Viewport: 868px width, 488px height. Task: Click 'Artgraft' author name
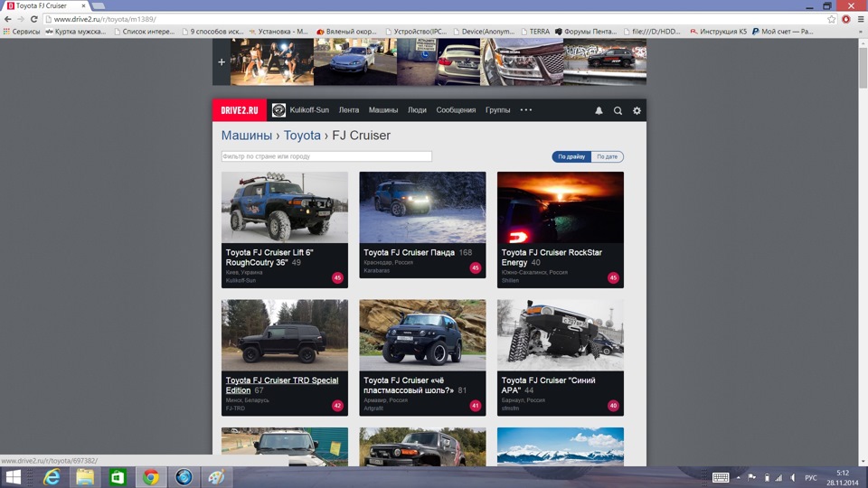pyautogui.click(x=373, y=408)
